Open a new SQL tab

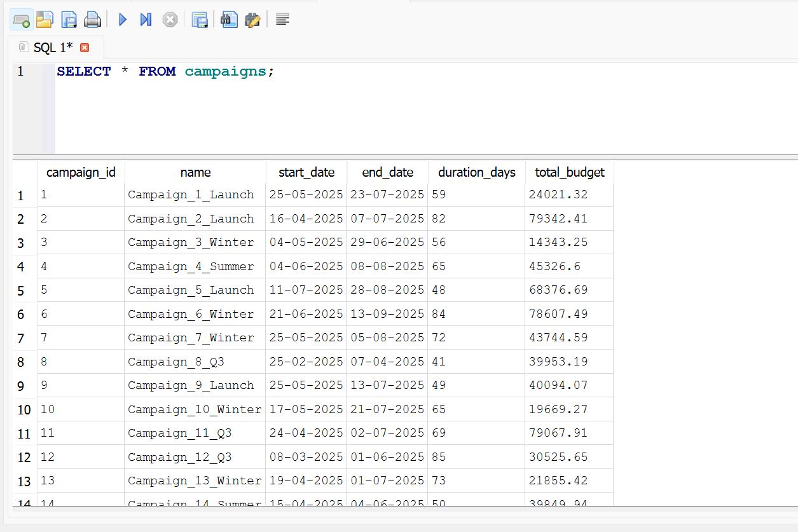pos(21,20)
